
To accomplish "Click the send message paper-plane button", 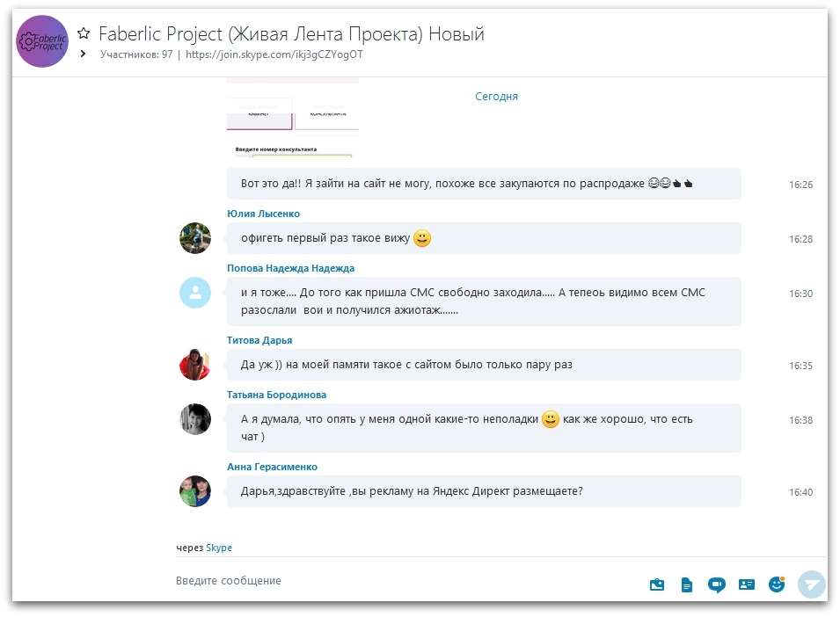I will pos(812,584).
